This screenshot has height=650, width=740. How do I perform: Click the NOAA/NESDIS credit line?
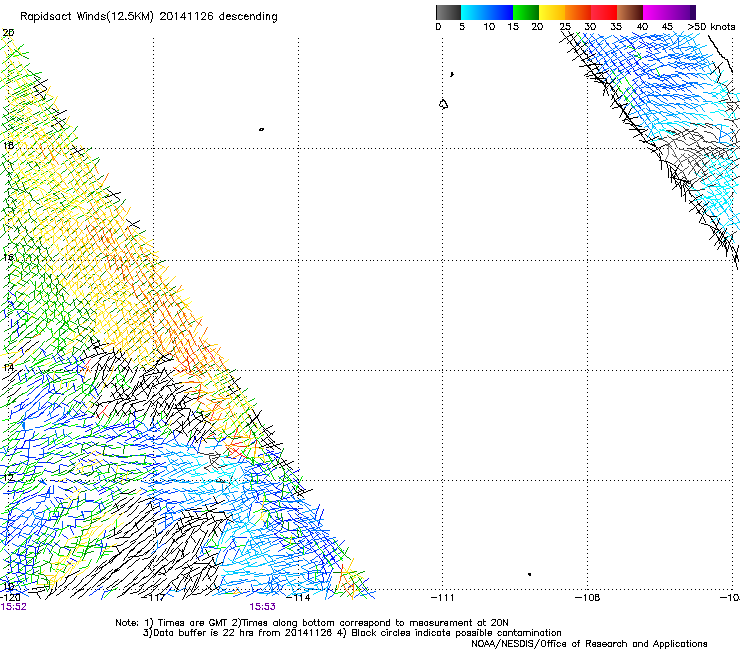(589, 644)
